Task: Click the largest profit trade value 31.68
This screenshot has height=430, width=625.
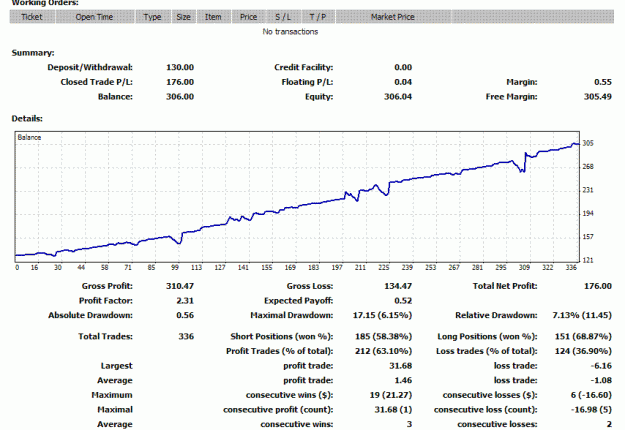Action: [401, 366]
